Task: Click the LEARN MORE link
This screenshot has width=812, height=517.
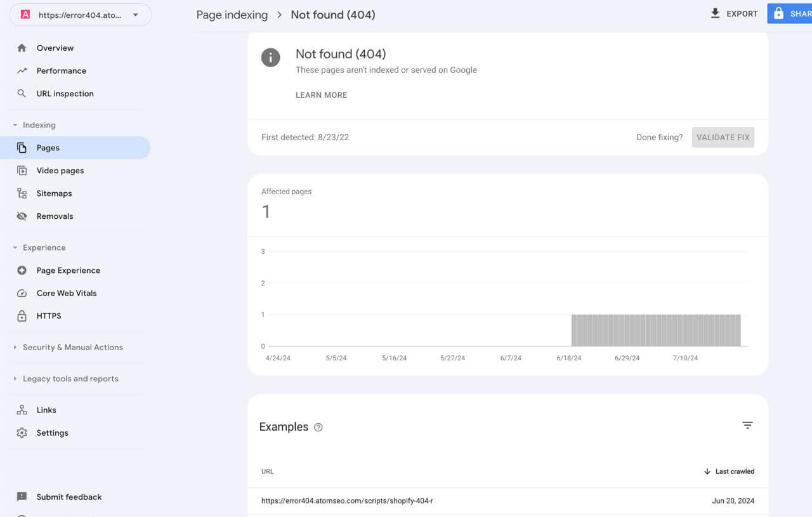Action: (321, 95)
